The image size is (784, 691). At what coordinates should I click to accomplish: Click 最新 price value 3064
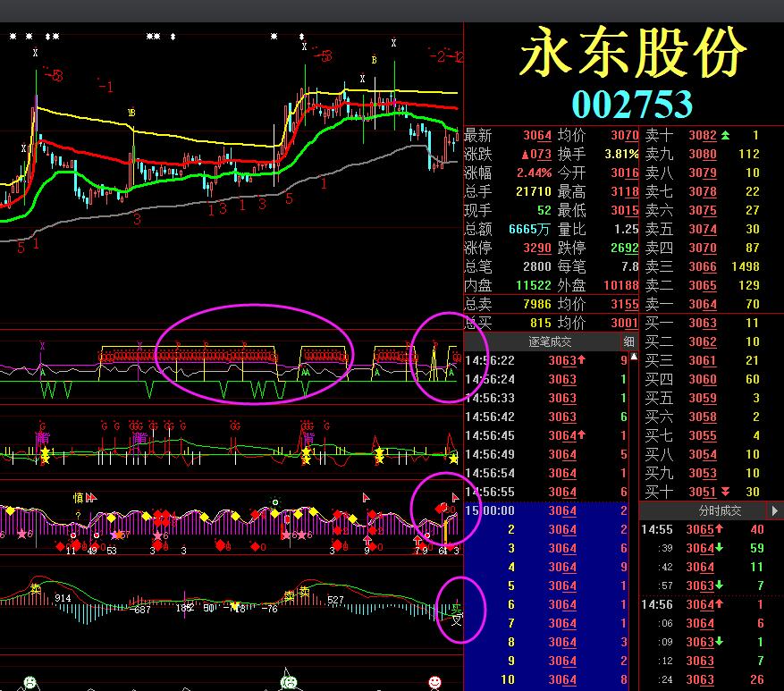coord(537,136)
